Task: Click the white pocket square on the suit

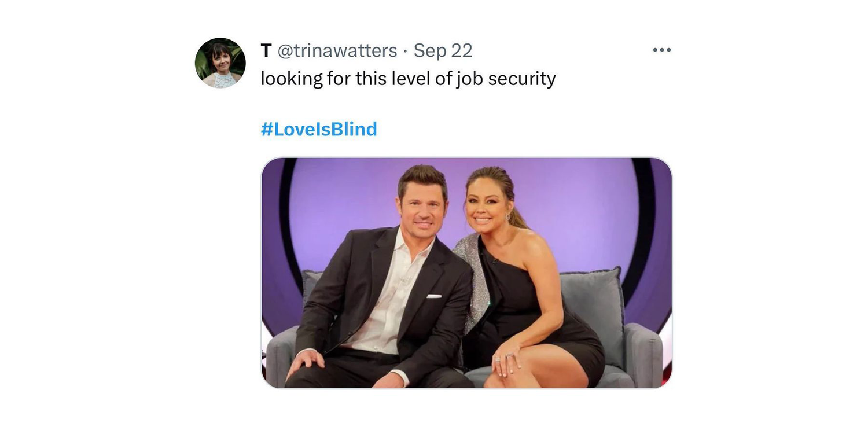Action: [x=434, y=296]
